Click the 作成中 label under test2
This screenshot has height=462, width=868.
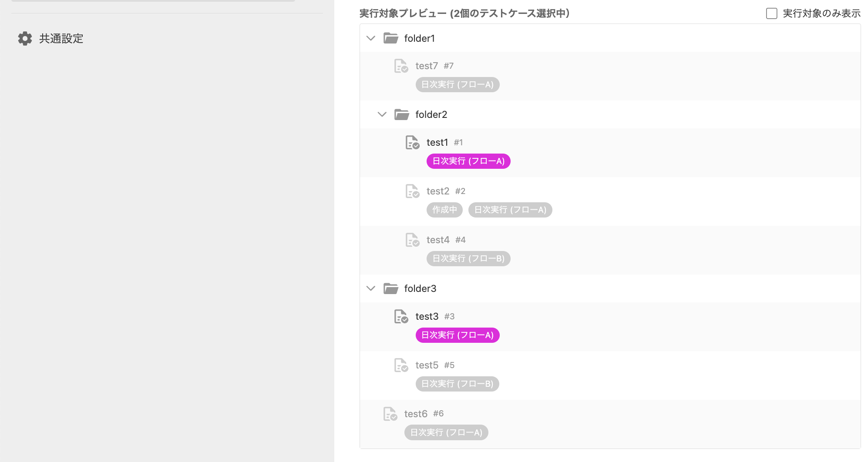click(444, 210)
